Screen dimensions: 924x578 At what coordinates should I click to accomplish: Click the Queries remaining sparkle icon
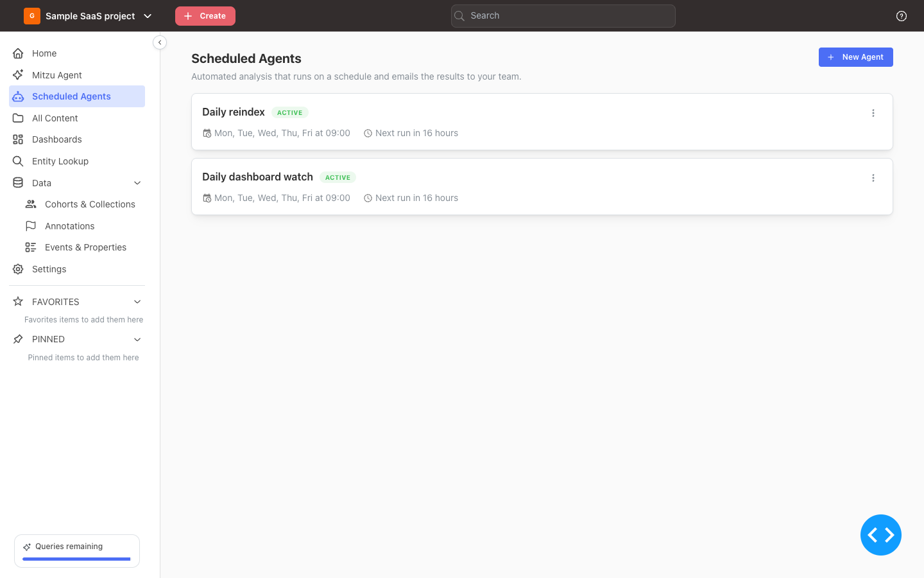(x=27, y=547)
